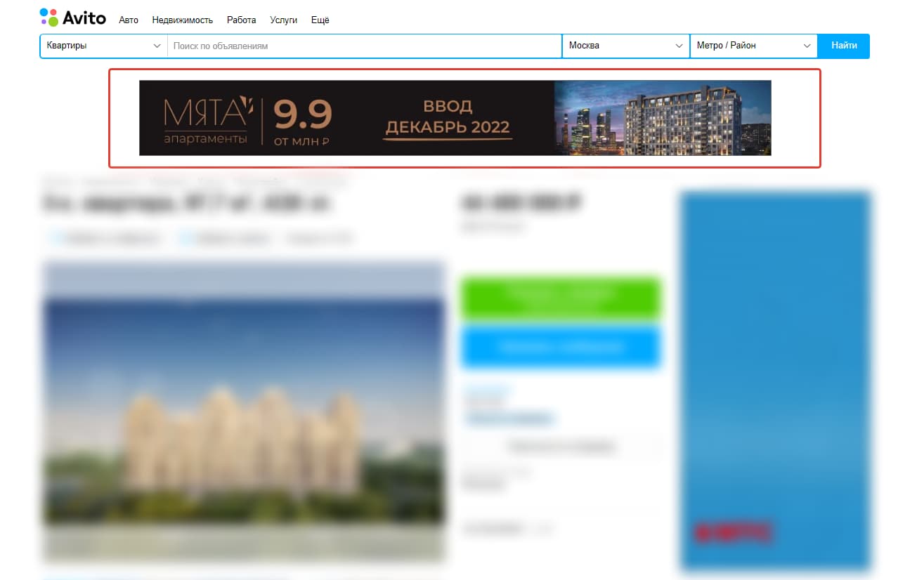Click the blue button under the green one
The width and height of the screenshot is (924, 580).
(561, 347)
